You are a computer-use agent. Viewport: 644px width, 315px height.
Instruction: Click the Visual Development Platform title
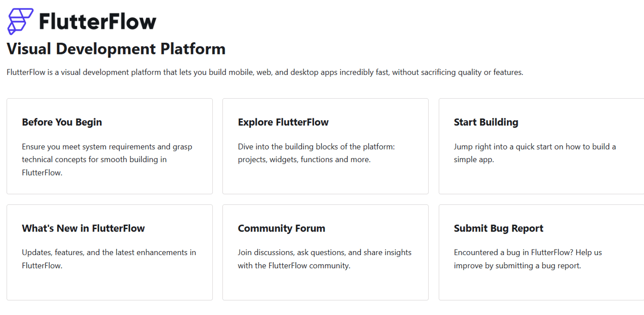(116, 49)
